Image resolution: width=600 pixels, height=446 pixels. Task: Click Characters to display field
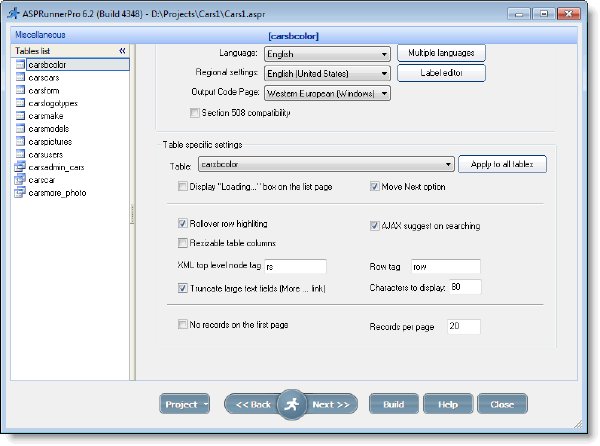[465, 287]
